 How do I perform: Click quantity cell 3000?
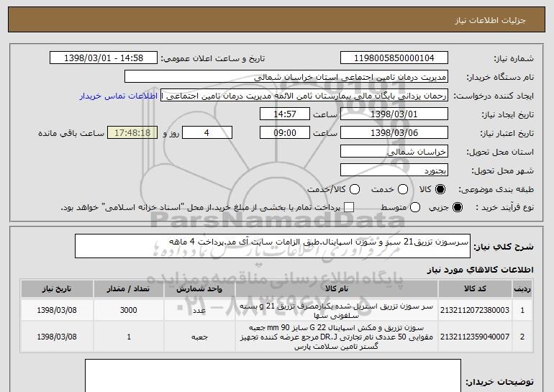pyautogui.click(x=128, y=310)
